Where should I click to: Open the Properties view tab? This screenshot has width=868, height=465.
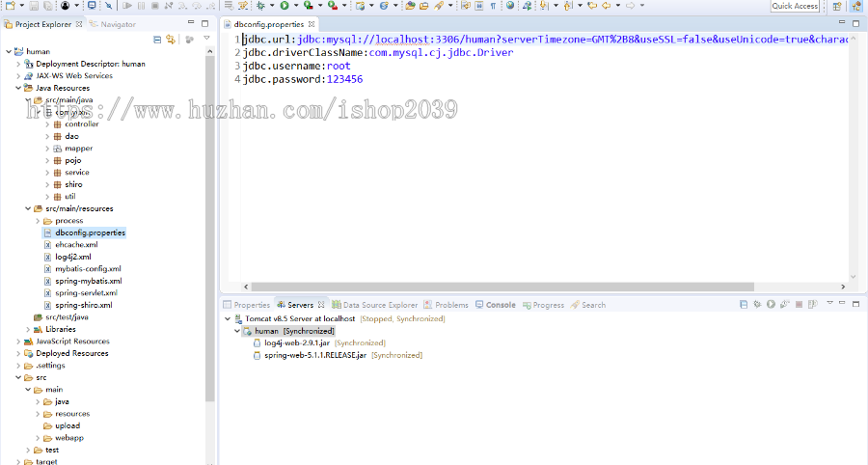(246, 305)
